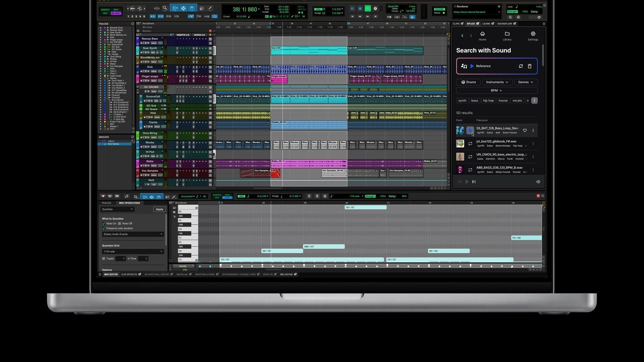Image resolution: width=644 pixels, height=362 pixels.
Task: Recall zoom preset 5
Action: click(x=144, y=16)
